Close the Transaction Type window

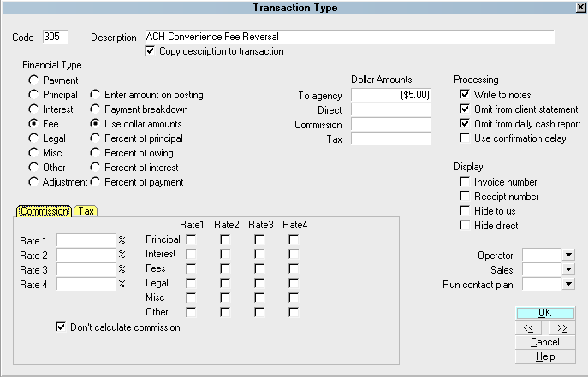tap(582, 7)
